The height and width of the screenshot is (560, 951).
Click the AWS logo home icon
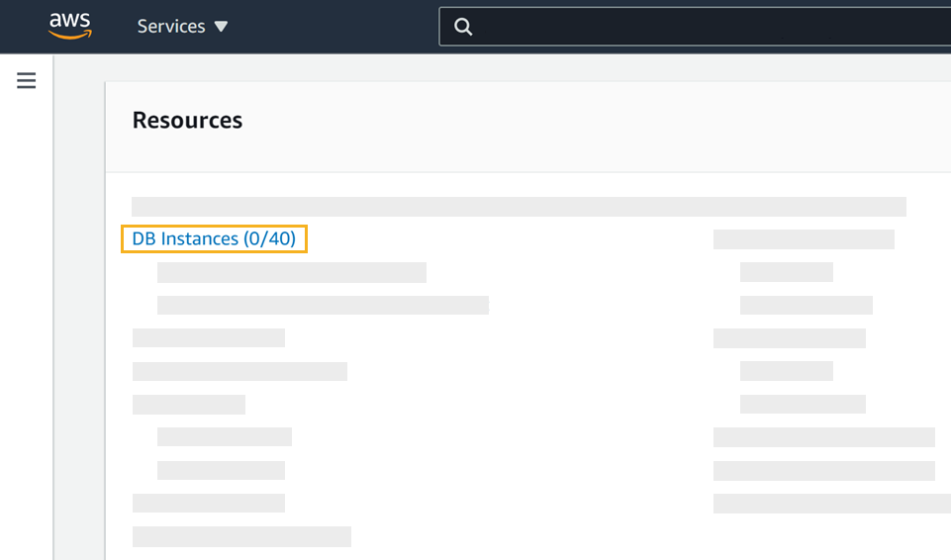pos(69,26)
